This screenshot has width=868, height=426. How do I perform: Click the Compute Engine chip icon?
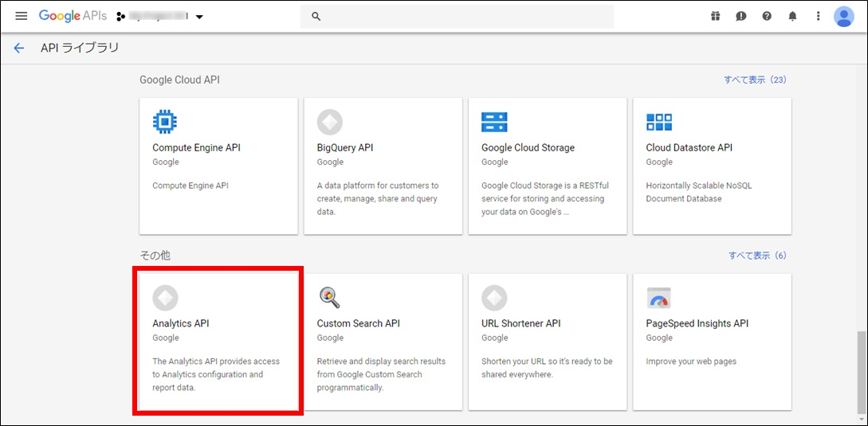pyautogui.click(x=164, y=122)
